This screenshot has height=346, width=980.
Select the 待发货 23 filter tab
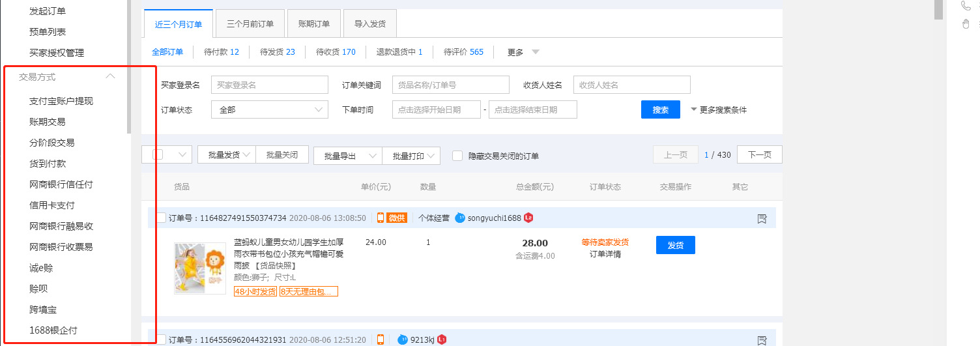point(277,52)
